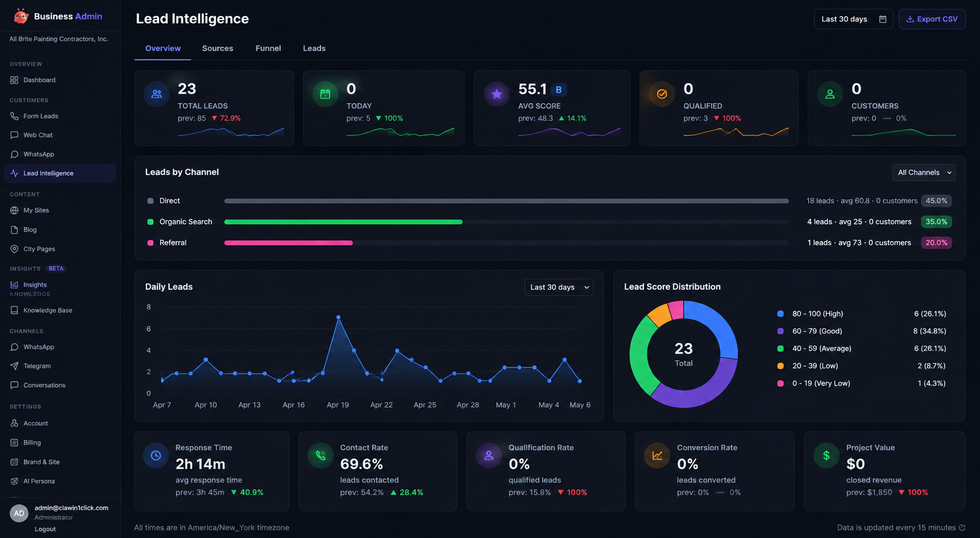Viewport: 980px width, 538px height.
Task: Click the BETA badge beside Insights
Action: (x=56, y=269)
